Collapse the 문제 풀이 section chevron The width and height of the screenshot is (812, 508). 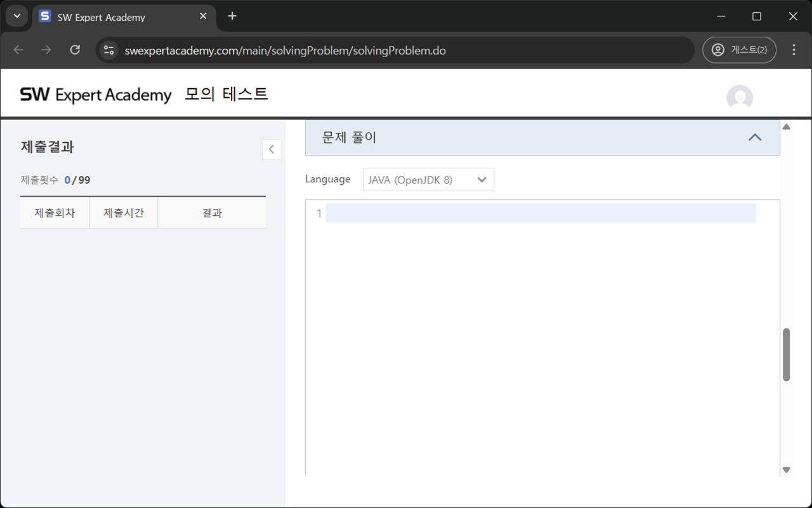(x=755, y=137)
